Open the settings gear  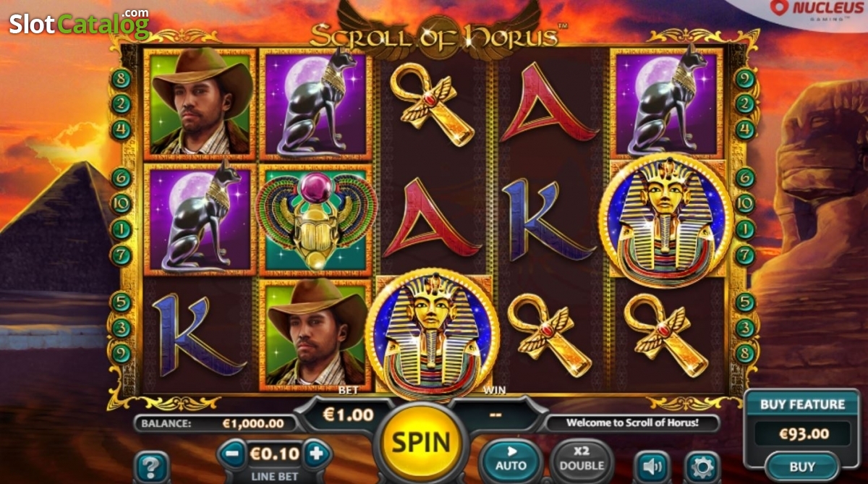702,467
